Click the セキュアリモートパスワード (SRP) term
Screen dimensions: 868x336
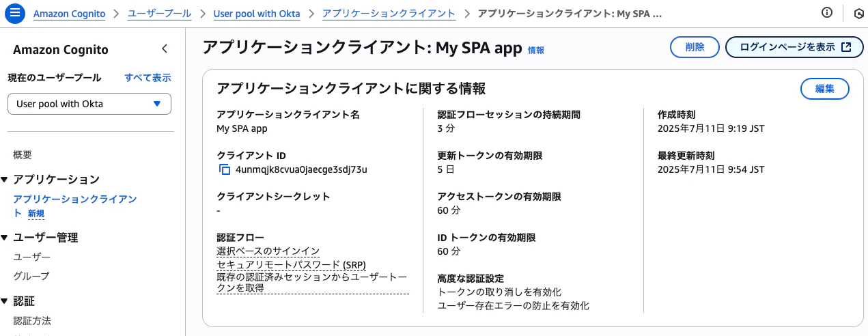tap(291, 264)
